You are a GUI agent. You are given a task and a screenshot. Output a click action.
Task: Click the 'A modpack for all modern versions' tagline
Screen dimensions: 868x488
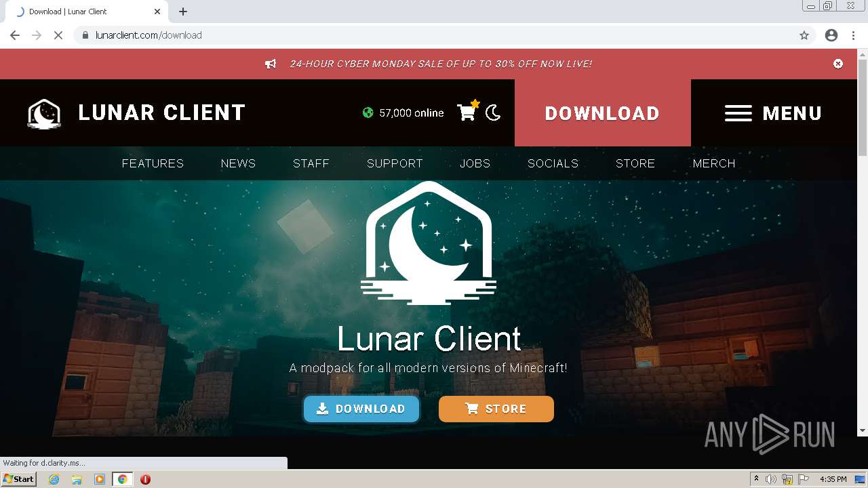coord(428,368)
